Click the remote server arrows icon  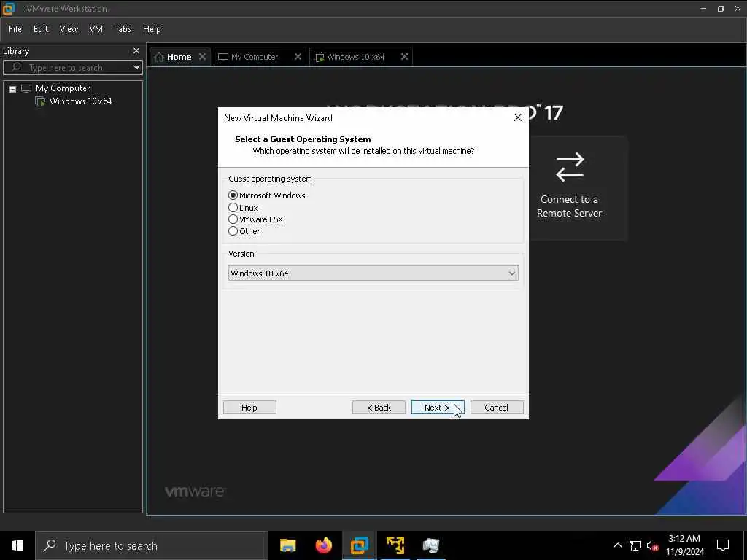(570, 167)
